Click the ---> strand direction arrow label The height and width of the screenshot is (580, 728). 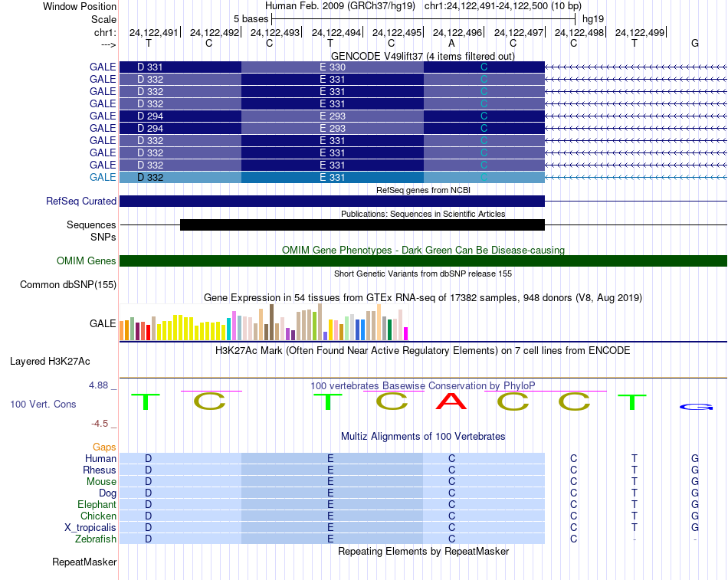click(108, 44)
